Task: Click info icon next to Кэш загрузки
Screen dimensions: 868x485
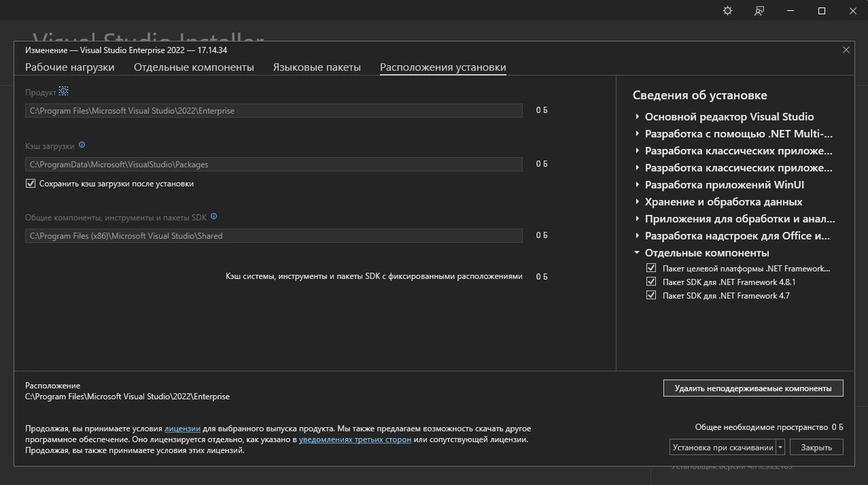Action: [x=82, y=145]
